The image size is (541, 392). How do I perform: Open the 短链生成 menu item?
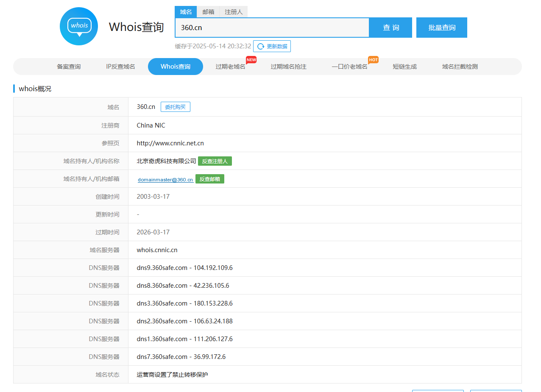(x=404, y=67)
